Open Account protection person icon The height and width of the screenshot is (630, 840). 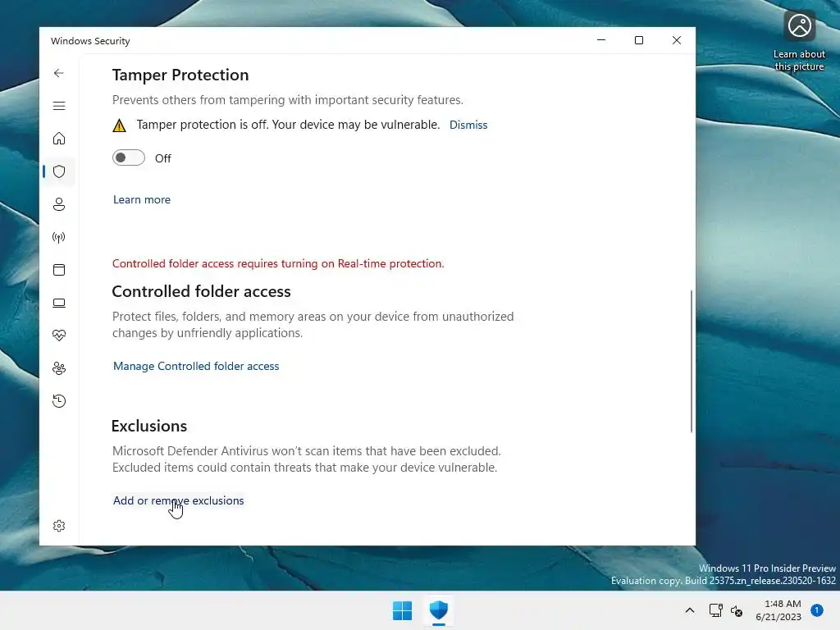[59, 204]
